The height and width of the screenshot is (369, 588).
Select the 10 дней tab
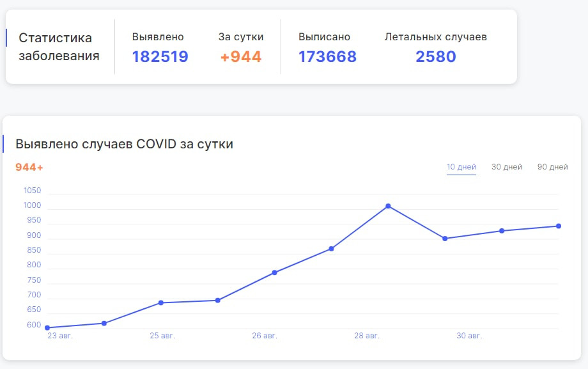point(461,167)
